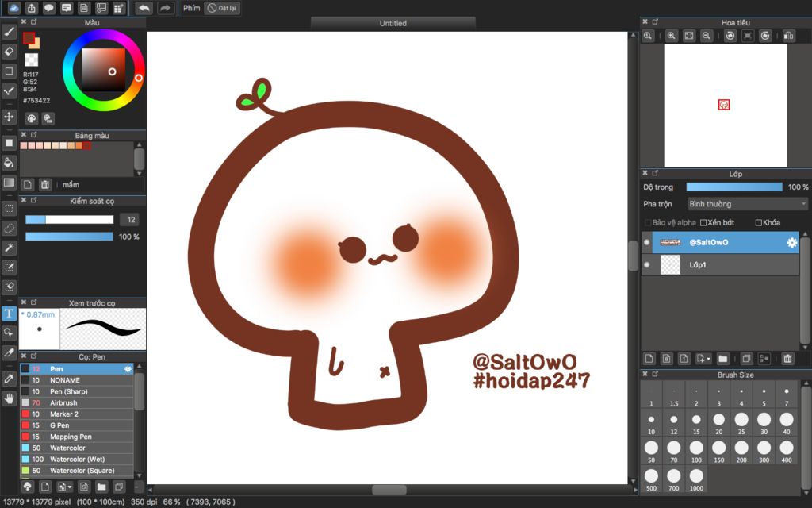The width and height of the screenshot is (812, 508).
Task: Open settings gear for @SaltOwO layer
Action: [791, 242]
